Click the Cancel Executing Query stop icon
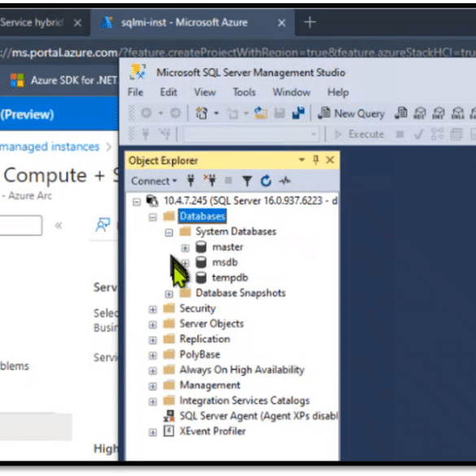This screenshot has height=476, width=476. [x=400, y=134]
